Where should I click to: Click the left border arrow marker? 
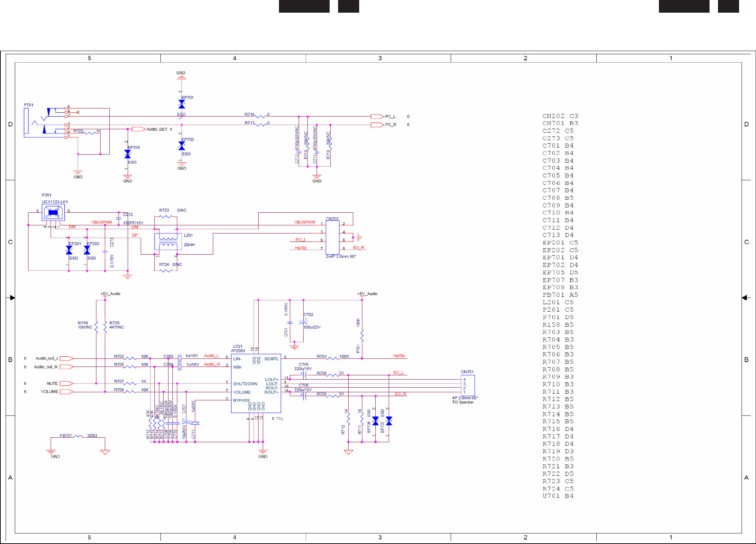click(12, 298)
